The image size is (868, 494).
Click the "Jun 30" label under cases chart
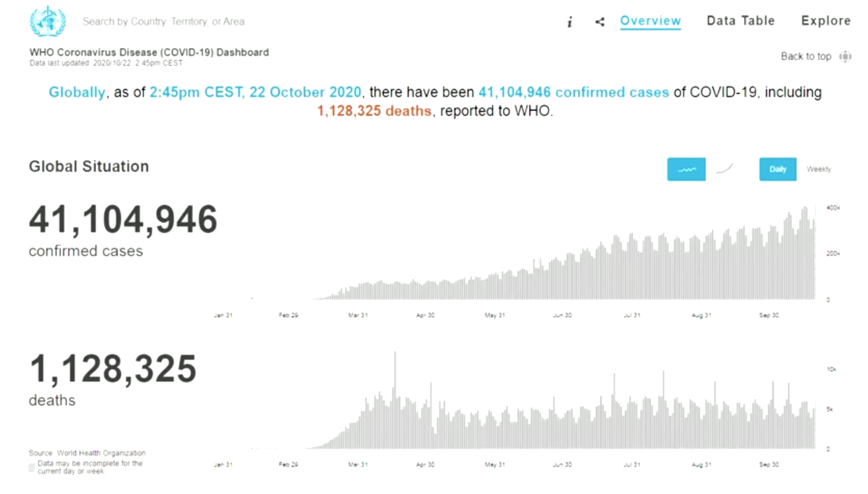pos(562,315)
